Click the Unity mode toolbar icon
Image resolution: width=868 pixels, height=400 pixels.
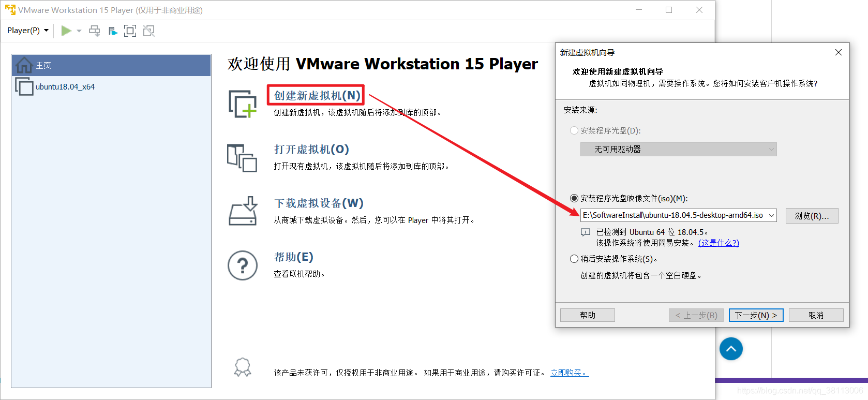tap(149, 31)
